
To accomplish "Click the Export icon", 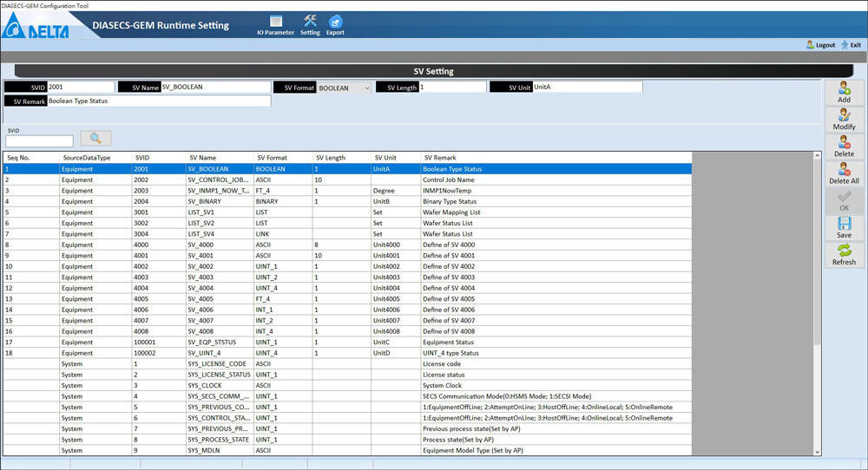I will [x=335, y=24].
